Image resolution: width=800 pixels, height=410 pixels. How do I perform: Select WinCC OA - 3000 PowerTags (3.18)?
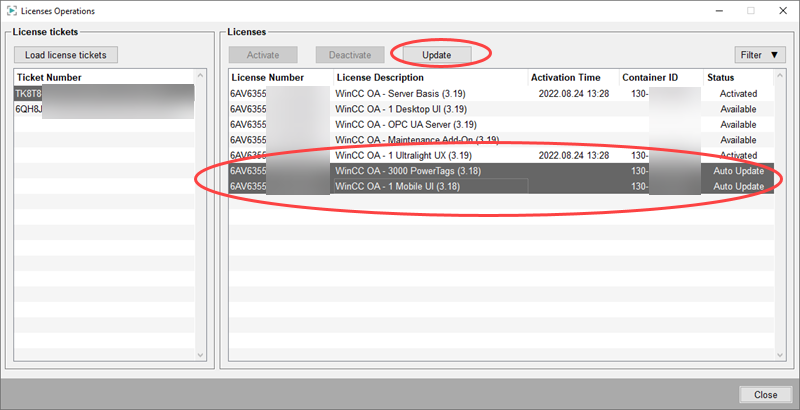tap(502, 171)
